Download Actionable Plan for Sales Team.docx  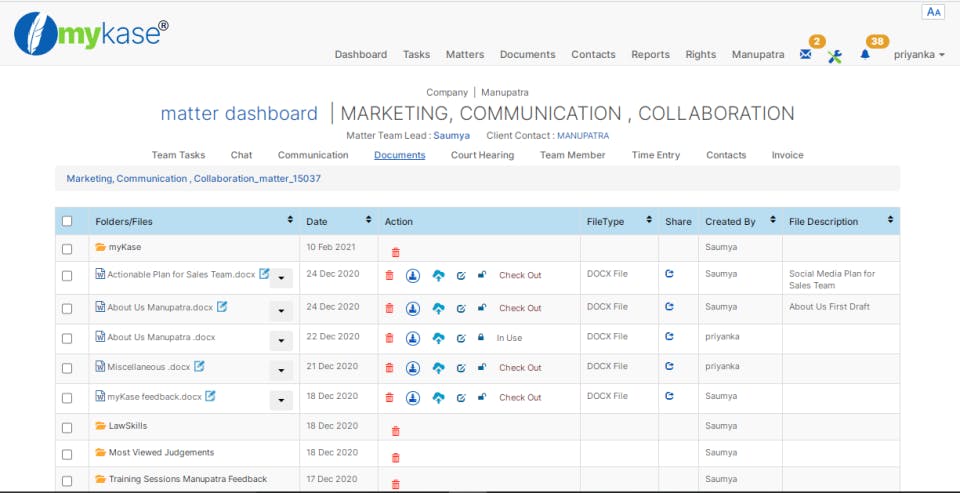[412, 276]
